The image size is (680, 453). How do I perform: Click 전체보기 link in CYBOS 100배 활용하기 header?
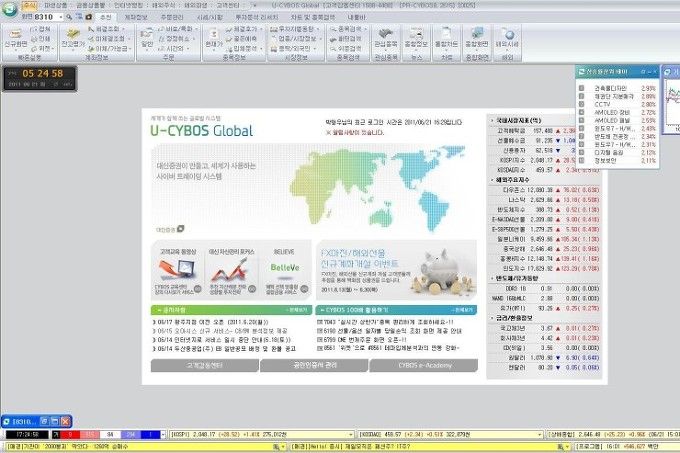click(462, 310)
